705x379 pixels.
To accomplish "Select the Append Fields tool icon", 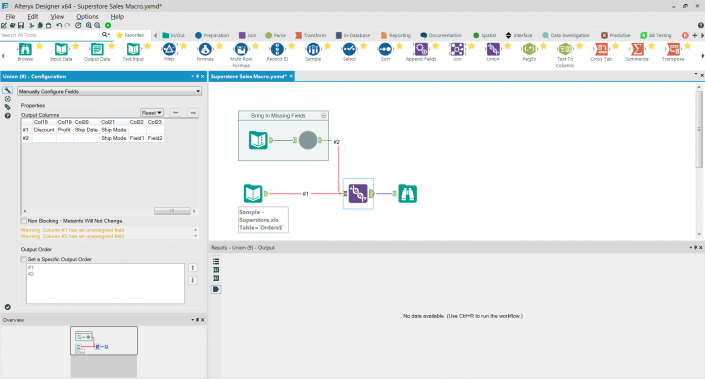I will (421, 49).
